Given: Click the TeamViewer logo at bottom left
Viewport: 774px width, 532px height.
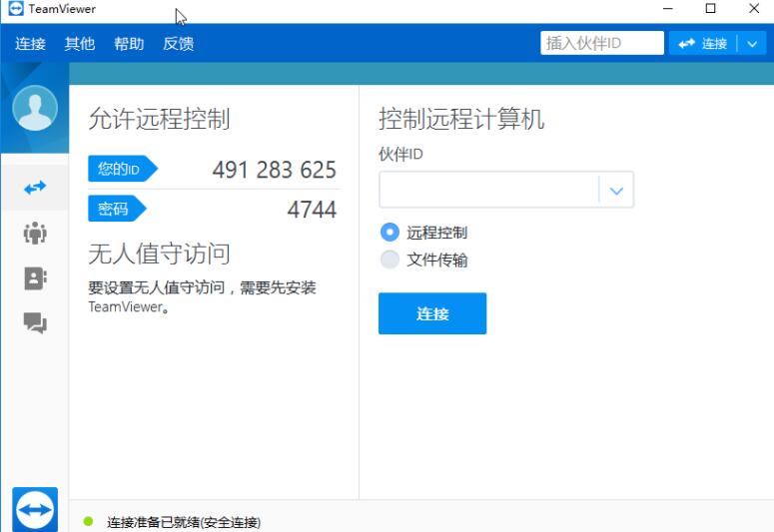Looking at the screenshot, I should pyautogui.click(x=35, y=509).
